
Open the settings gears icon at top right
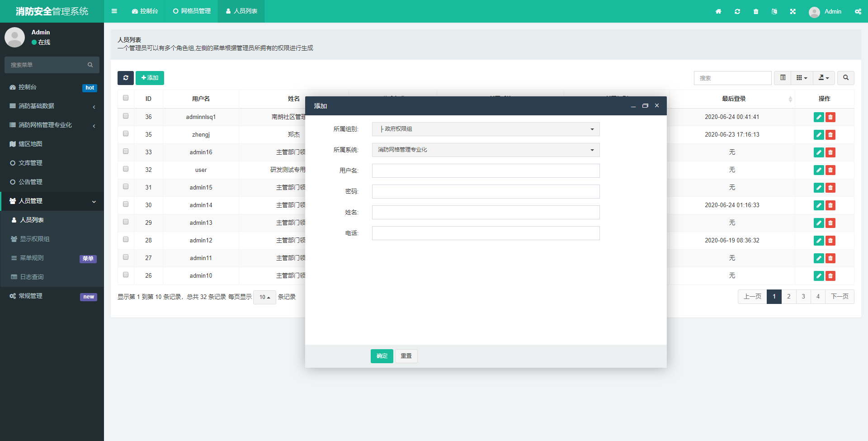click(858, 11)
